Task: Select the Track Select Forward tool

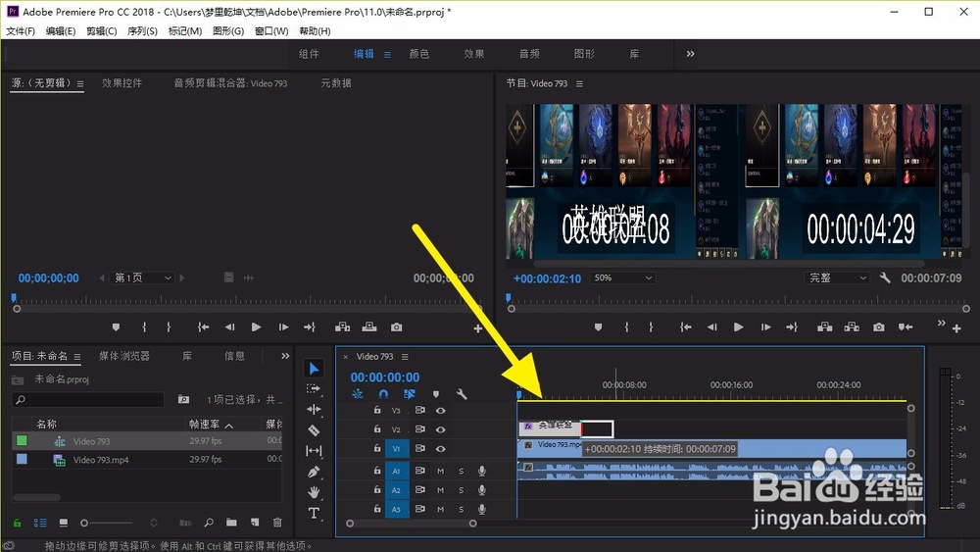Action: coord(314,389)
